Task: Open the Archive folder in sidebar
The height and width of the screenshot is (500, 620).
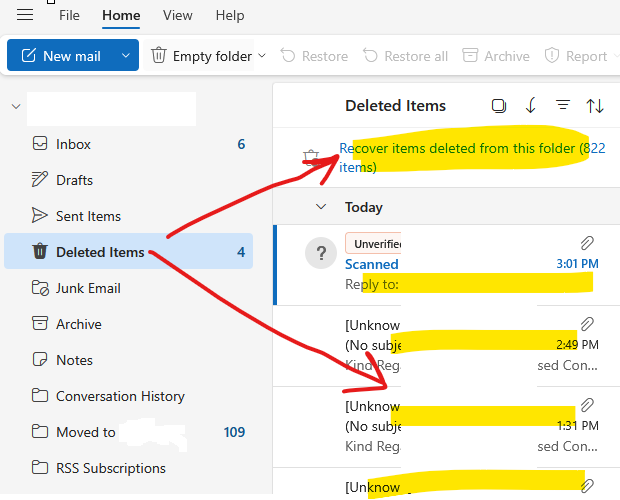Action: tap(129, 324)
